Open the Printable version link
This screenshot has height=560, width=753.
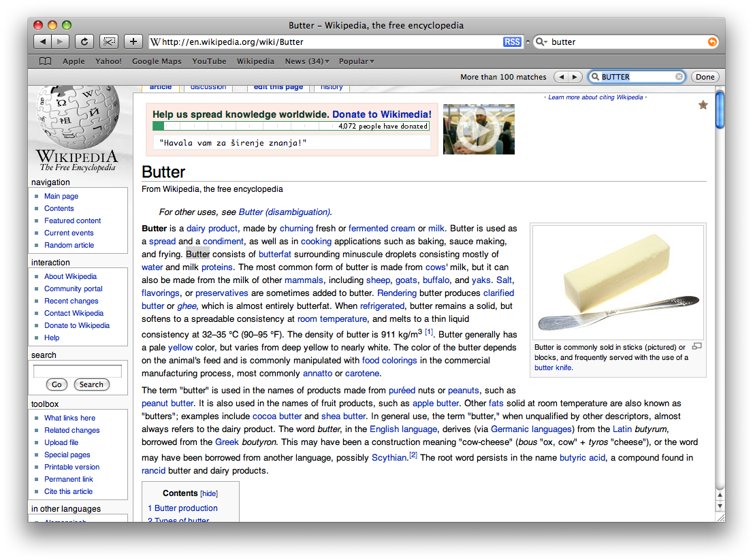click(x=71, y=467)
